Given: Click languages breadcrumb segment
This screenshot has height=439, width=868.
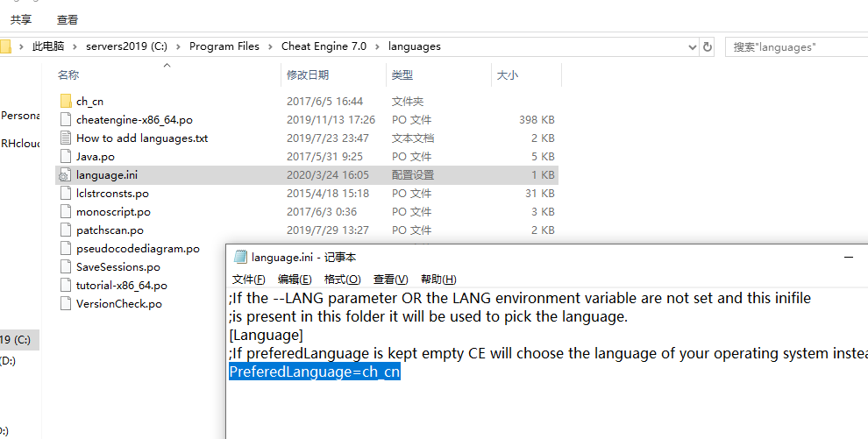Looking at the screenshot, I should pos(415,46).
